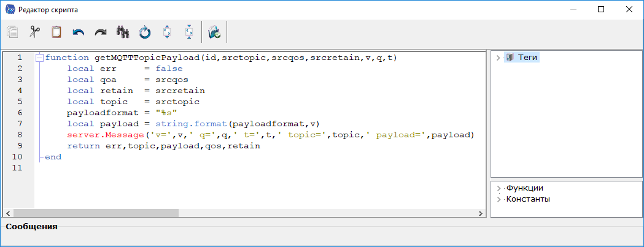Screen dimensions: 644x247
Task: Click the function name getMQTTTopicPayload
Action: click(x=147, y=58)
